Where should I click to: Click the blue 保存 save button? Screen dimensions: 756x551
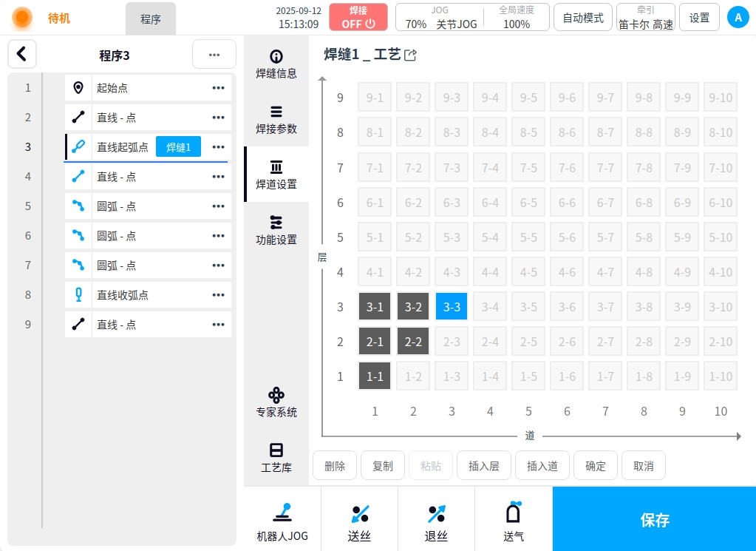tap(654, 519)
